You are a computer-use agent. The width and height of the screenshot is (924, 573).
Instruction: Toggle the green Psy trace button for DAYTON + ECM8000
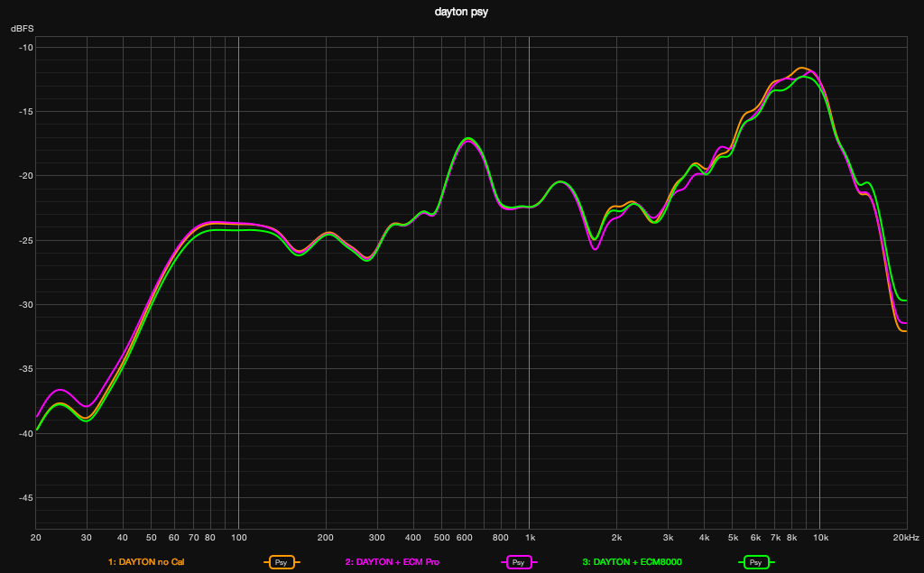(756, 562)
